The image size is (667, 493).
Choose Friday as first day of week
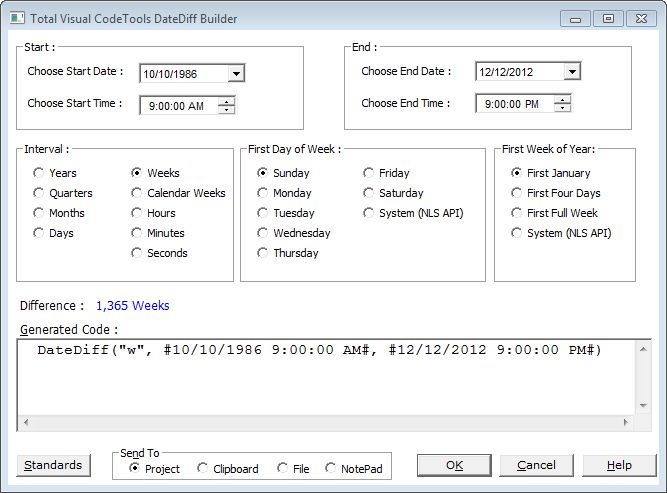(386, 173)
